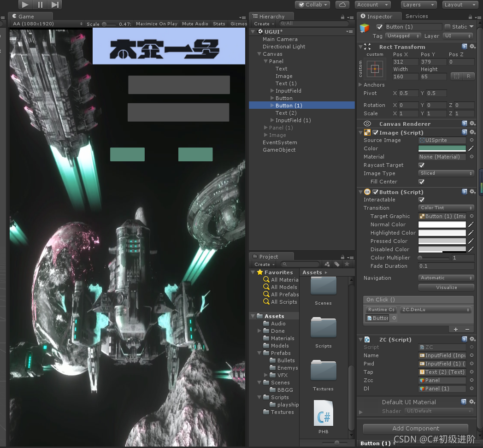This screenshot has width=483, height=448.
Task: Collapse the Prefabs folder in Assets
Action: (x=259, y=353)
